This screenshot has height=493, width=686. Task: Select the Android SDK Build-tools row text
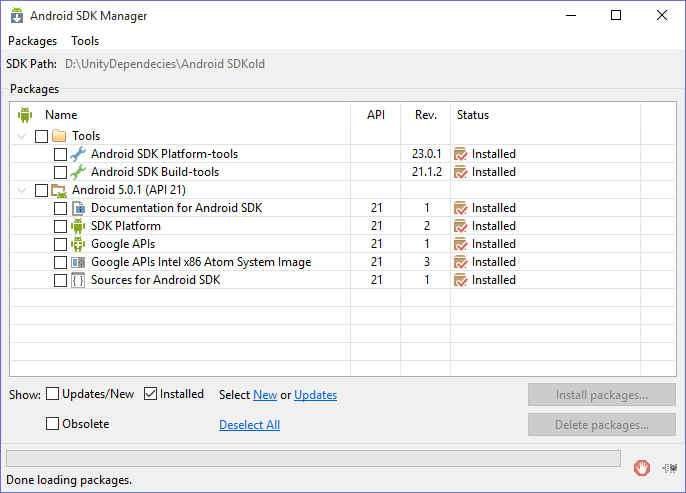pos(155,172)
